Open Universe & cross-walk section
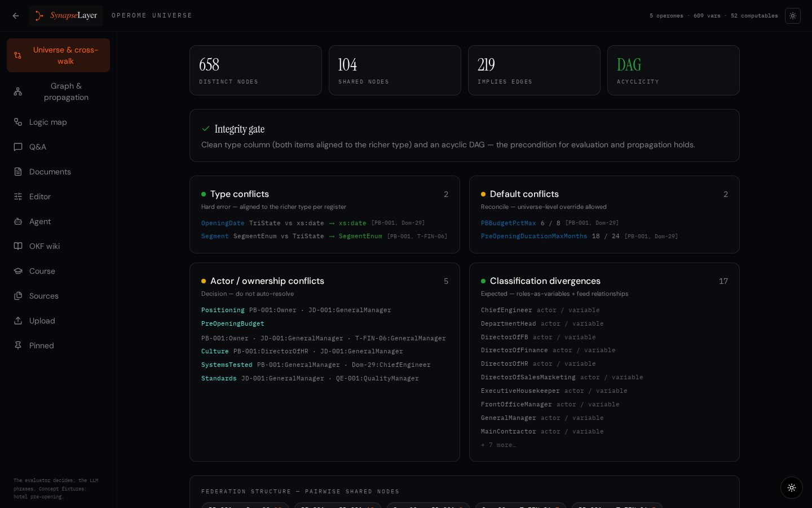Image resolution: width=812 pixels, height=508 pixels. click(58, 55)
